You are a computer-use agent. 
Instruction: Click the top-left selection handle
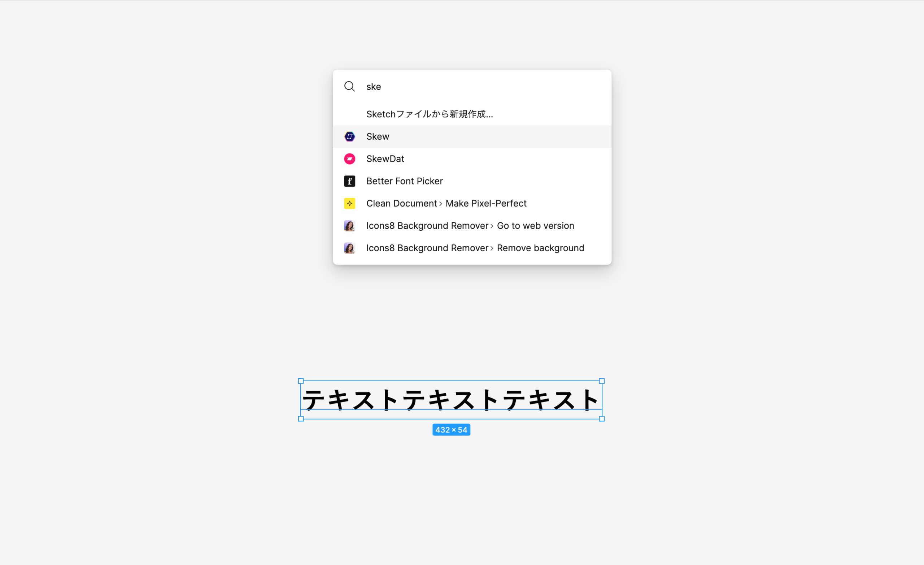click(301, 381)
